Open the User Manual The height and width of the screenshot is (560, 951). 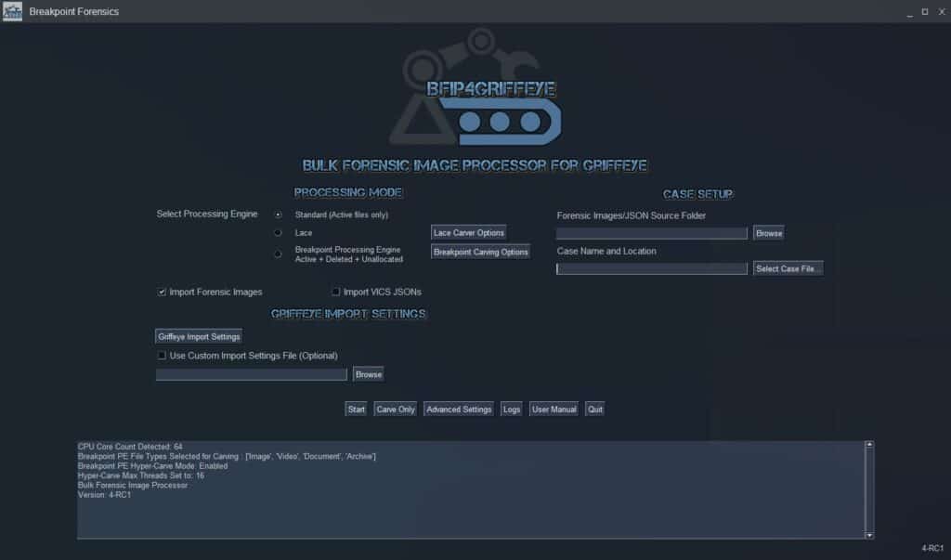click(554, 410)
